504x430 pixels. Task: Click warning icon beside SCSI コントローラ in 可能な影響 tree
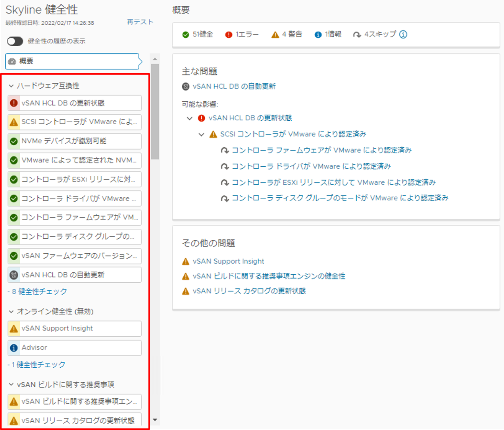pos(213,134)
